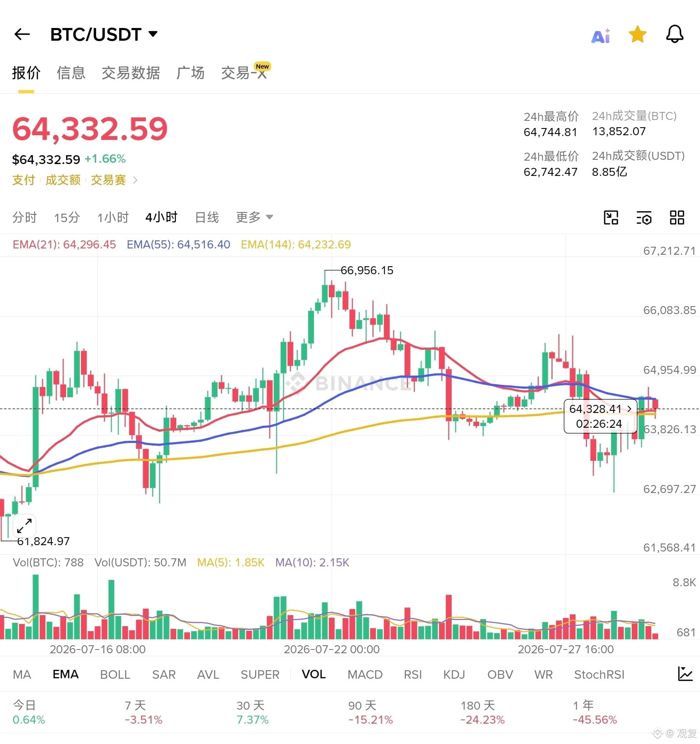Click the MA(5): 1.85K volume label
Image resolution: width=700 pixels, height=744 pixels.
(x=231, y=563)
